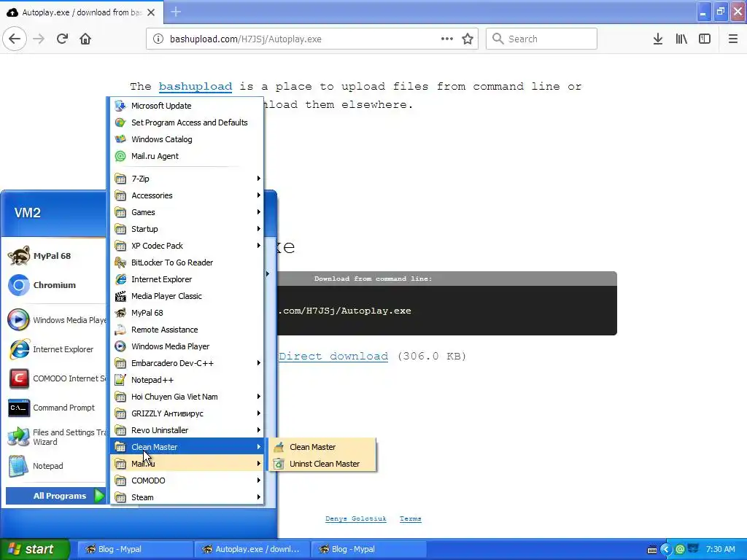Launch Windows Media Player from All Programs list
Screen dimensions: 747x560
point(187,346)
